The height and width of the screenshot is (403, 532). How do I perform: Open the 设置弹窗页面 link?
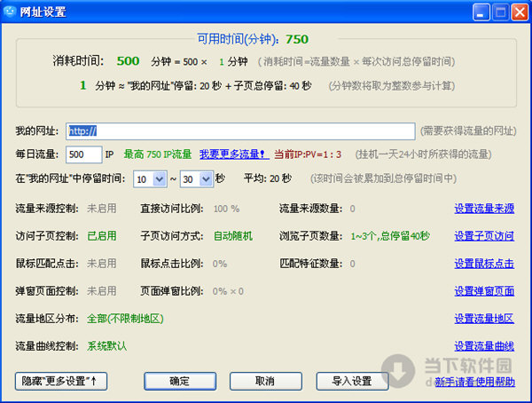pos(484,291)
